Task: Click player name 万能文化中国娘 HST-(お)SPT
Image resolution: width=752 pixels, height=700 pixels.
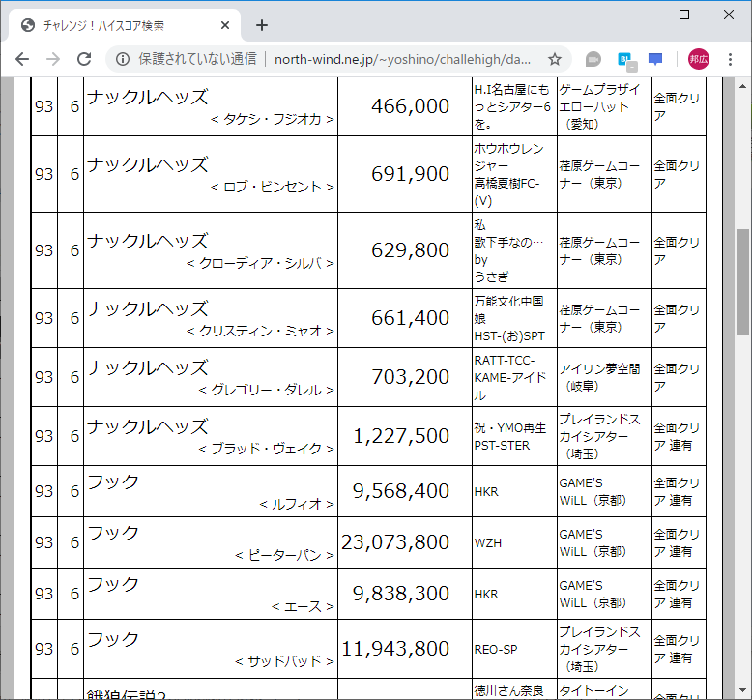Action: tap(509, 318)
